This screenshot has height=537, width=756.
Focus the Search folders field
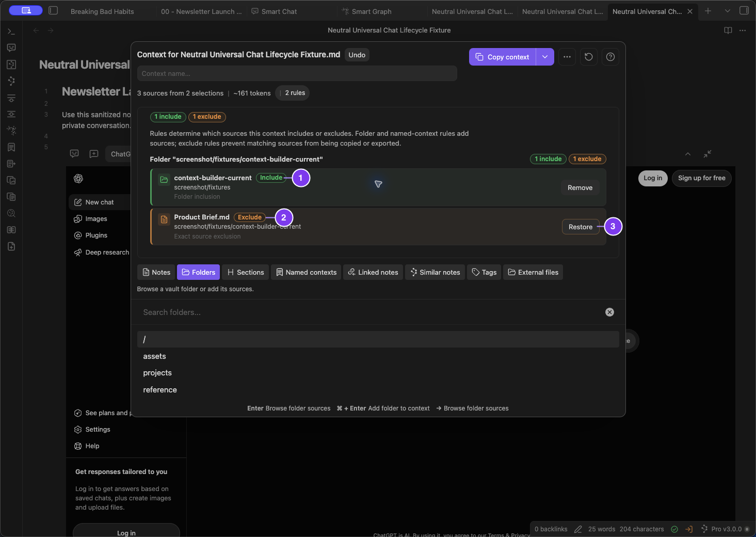[x=372, y=312]
